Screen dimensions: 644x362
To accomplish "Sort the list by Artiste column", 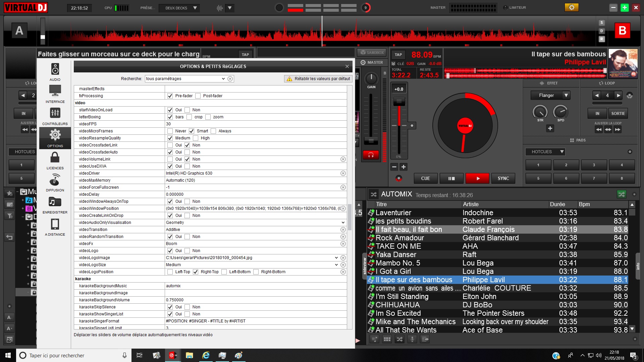I will point(505,204).
